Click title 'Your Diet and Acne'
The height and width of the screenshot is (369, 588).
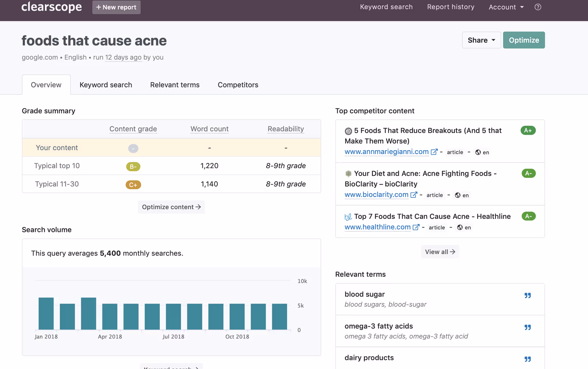(421, 179)
